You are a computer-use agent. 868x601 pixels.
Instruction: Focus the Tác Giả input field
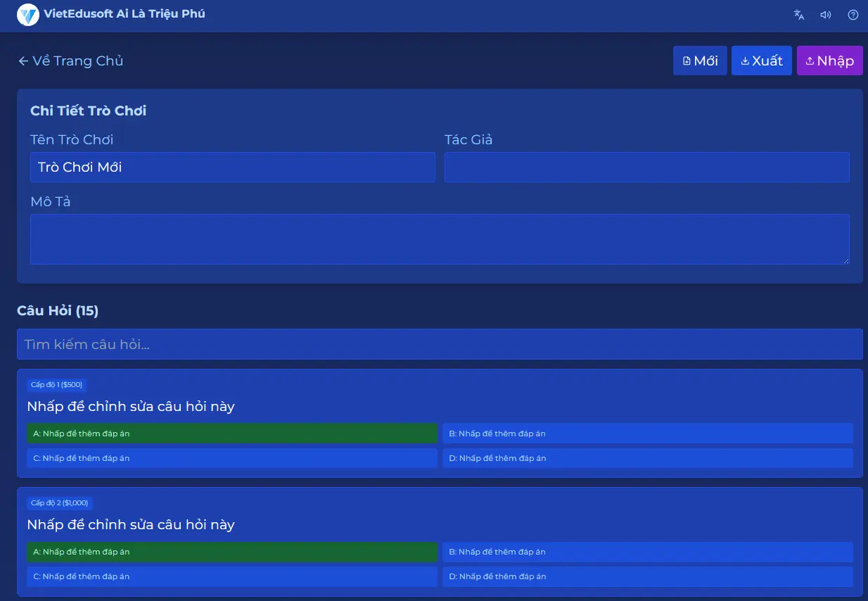pos(647,167)
